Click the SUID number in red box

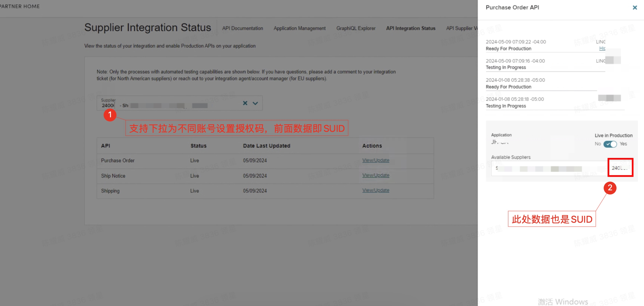coord(620,168)
